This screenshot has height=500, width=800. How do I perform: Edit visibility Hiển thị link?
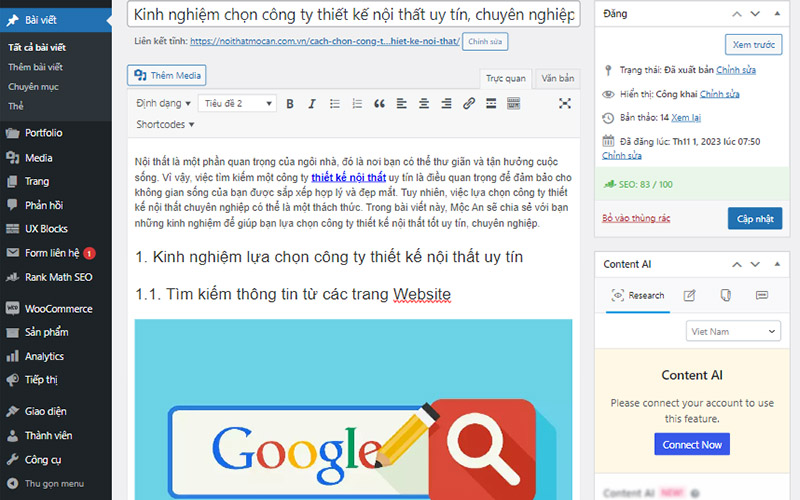(x=719, y=94)
